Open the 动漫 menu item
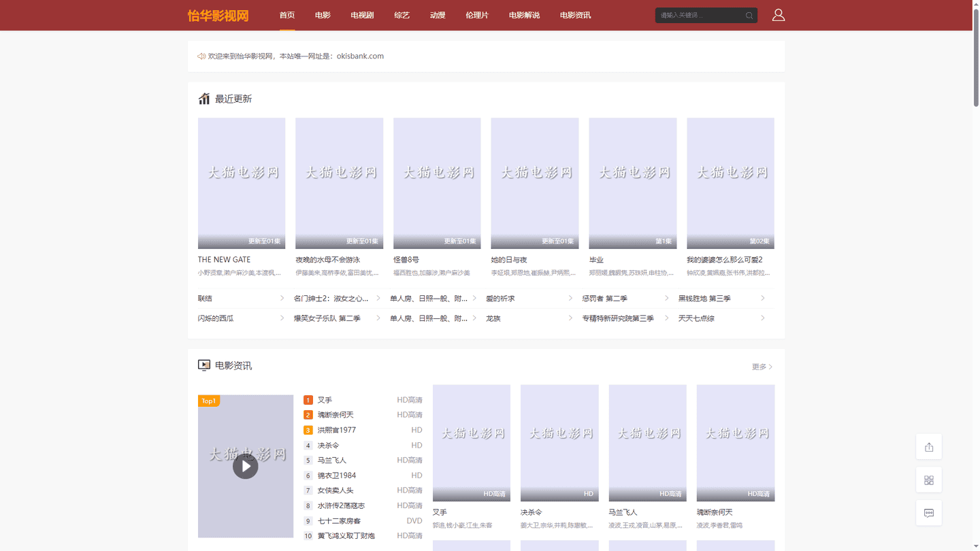980x551 pixels. pos(438,15)
